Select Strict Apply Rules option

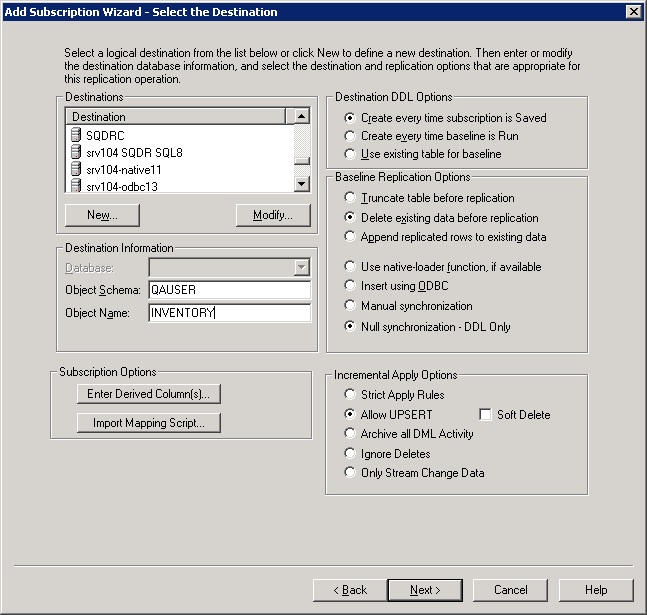(350, 395)
